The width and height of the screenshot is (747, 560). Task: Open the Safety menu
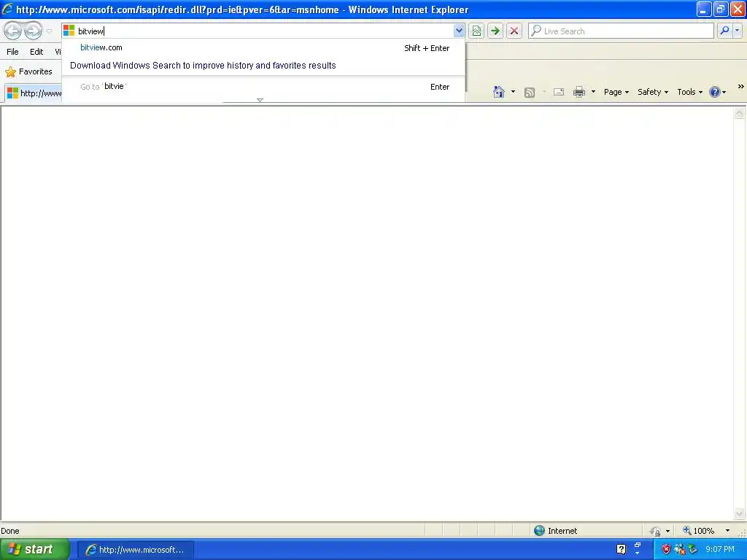tap(653, 92)
